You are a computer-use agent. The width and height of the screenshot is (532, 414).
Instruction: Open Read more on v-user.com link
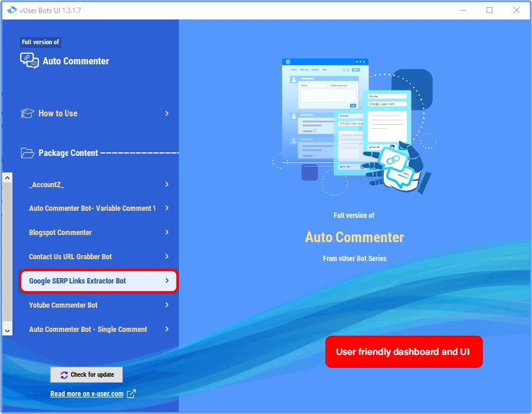(x=87, y=394)
